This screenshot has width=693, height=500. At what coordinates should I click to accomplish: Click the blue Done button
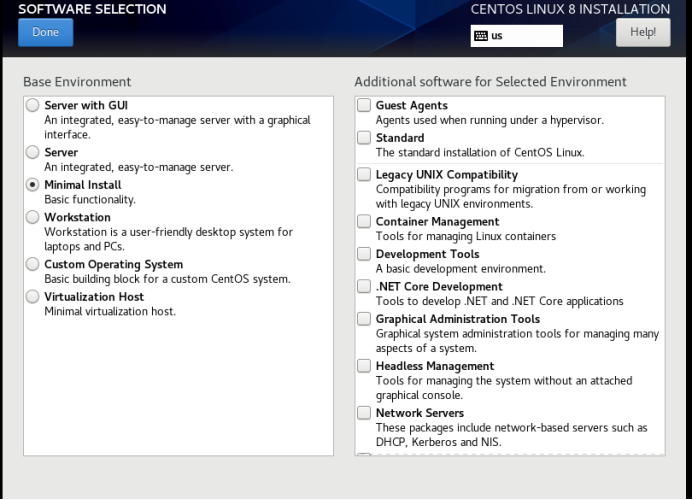pos(46,32)
